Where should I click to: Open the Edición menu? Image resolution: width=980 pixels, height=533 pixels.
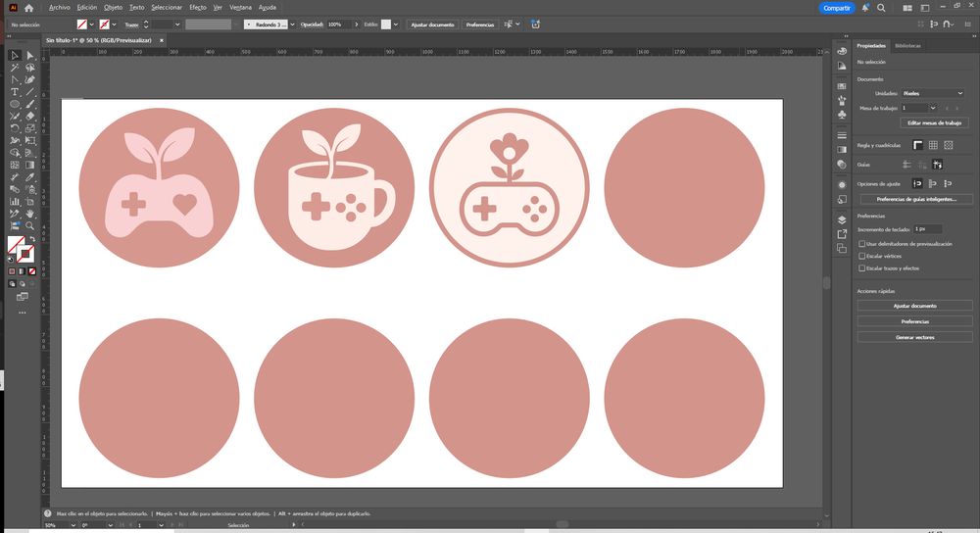click(x=87, y=8)
